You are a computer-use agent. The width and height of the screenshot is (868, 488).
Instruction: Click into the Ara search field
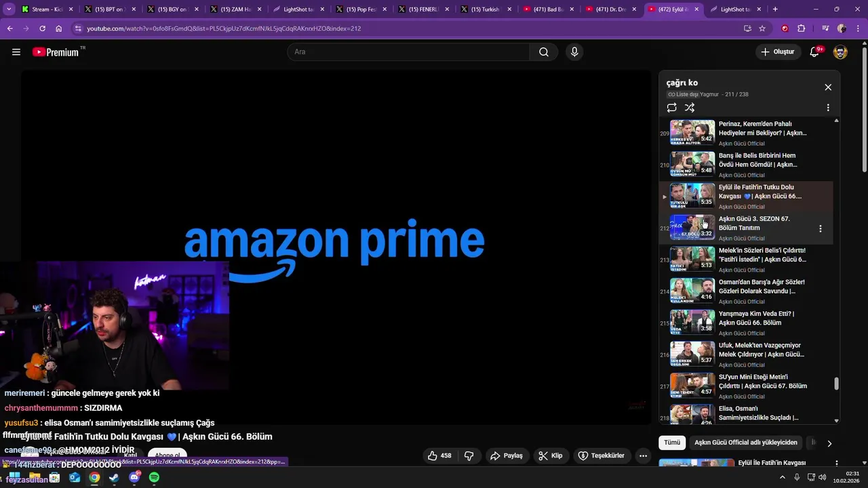(409, 52)
